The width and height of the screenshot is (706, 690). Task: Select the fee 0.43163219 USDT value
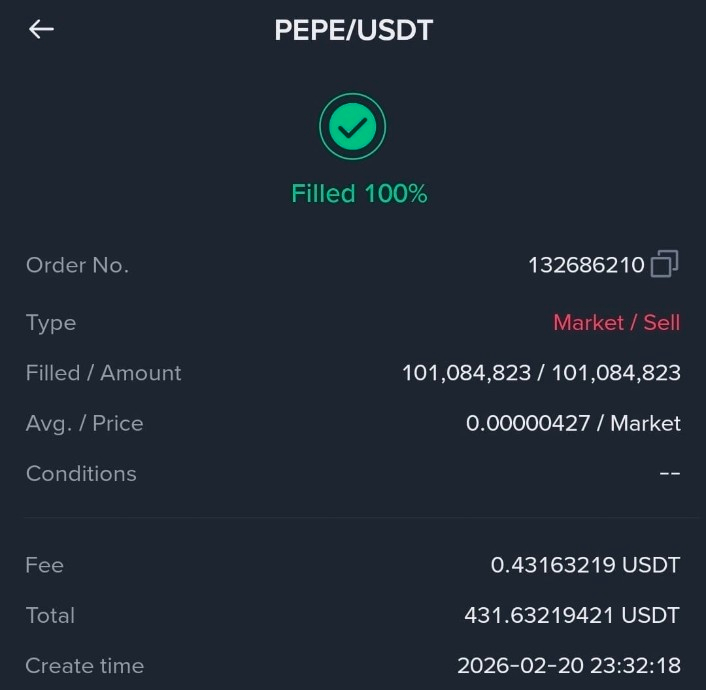coord(585,565)
